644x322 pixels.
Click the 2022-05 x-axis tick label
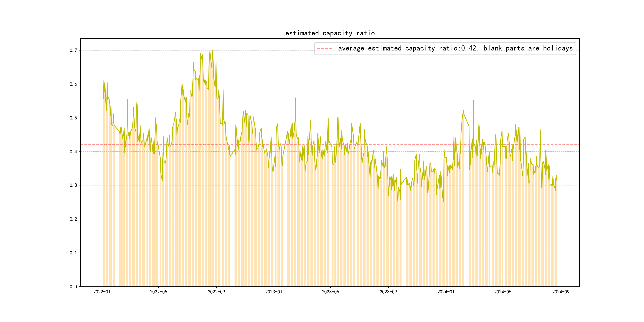(x=158, y=292)
